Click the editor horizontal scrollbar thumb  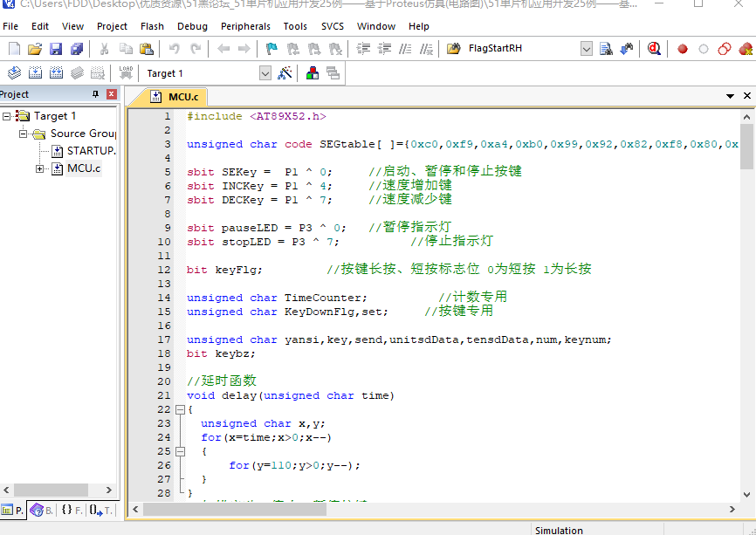tap(235, 509)
